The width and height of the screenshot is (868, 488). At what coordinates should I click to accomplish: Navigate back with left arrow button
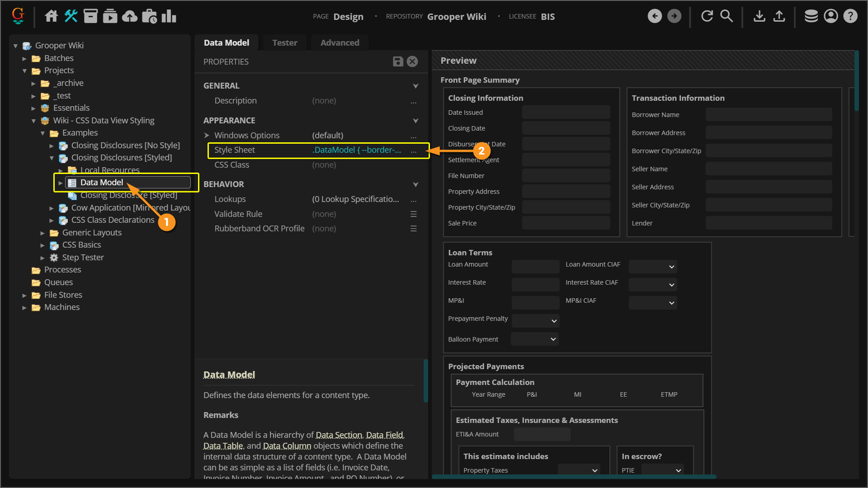[x=655, y=16]
